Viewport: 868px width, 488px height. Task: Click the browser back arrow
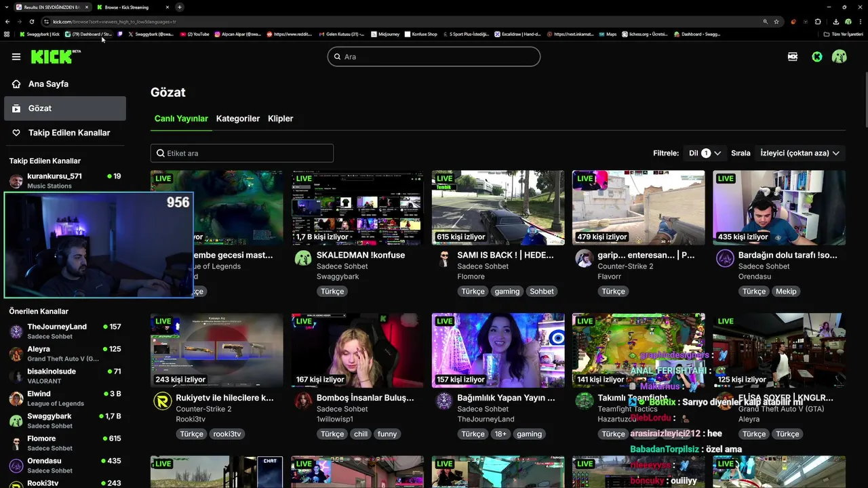tap(7, 22)
